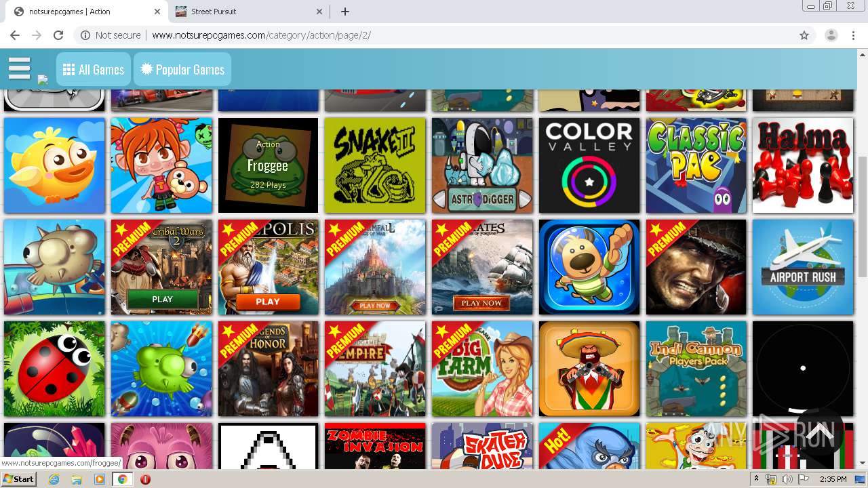Go back to the previous page
Screen dimensions: 868x488
coord(15,35)
